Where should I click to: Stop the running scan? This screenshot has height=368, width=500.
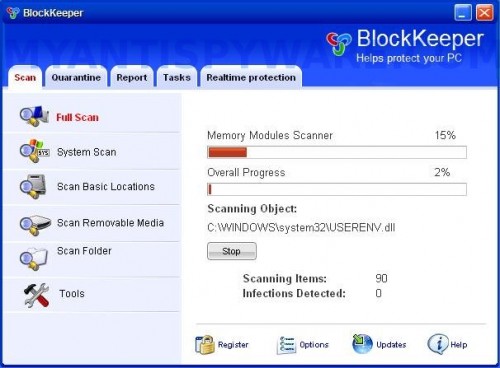coord(232,251)
